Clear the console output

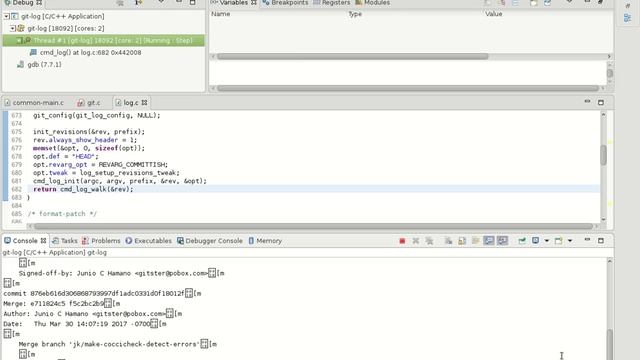(x=448, y=241)
